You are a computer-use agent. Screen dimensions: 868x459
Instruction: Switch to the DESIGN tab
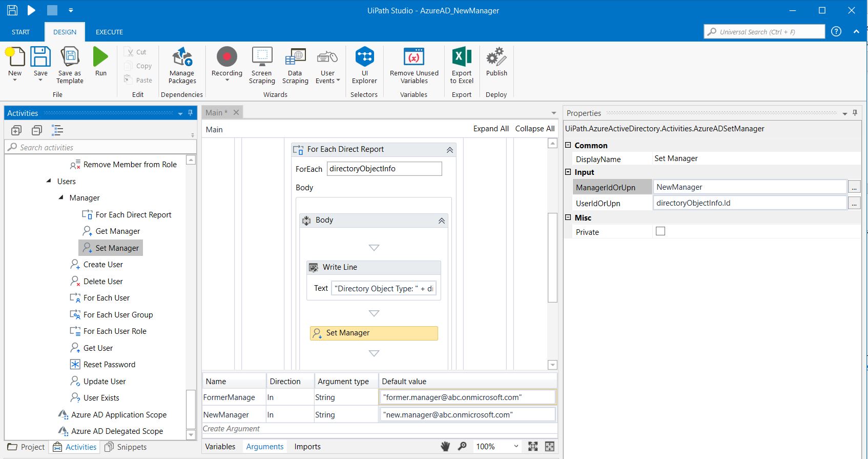65,32
